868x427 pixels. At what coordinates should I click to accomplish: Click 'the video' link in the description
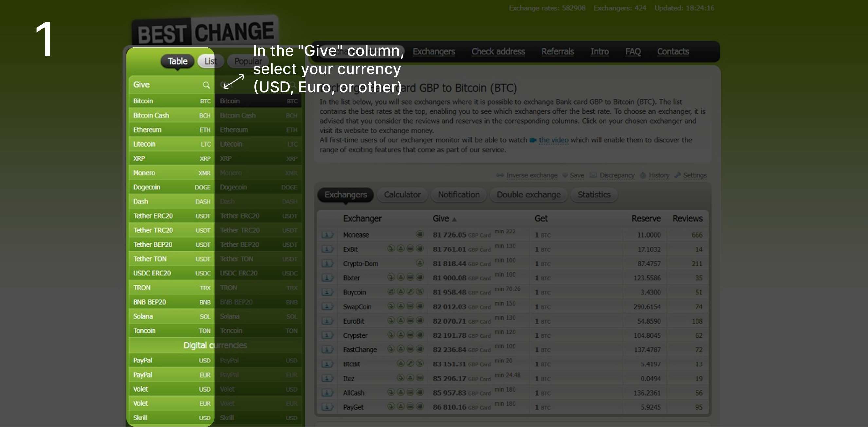[553, 140]
